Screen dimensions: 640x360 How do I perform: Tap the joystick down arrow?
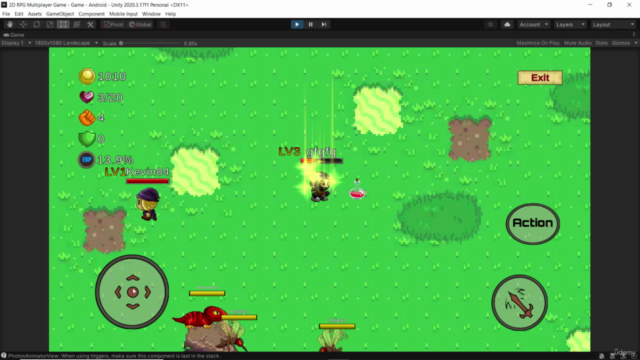[133, 306]
